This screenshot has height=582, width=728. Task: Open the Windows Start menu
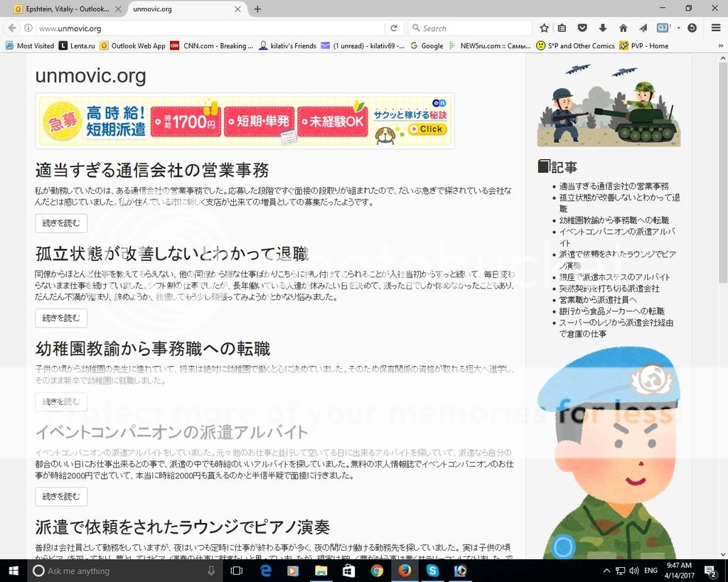[x=13, y=571]
